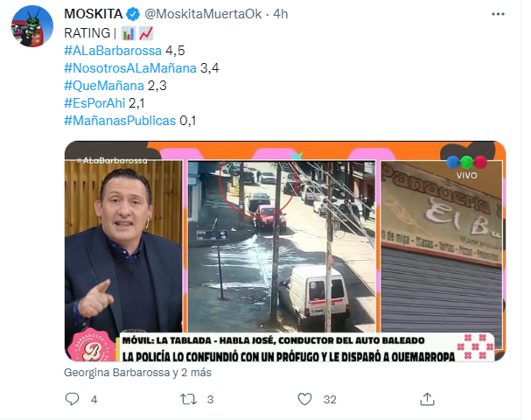Click the like count 32
This screenshot has height=420, width=531.
coord(330,399)
